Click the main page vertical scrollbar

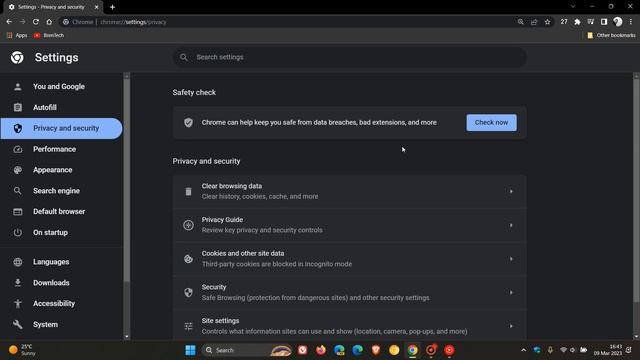click(x=636, y=191)
